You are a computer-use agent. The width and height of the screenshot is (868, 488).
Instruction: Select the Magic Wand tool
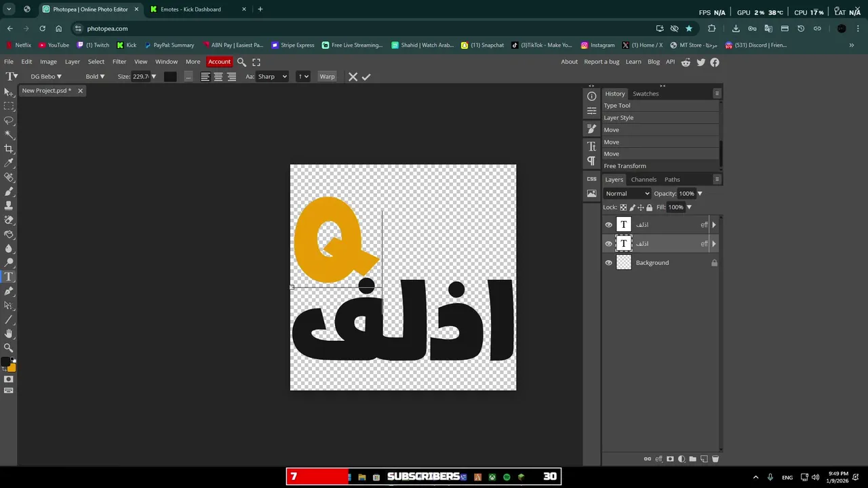[9, 135]
